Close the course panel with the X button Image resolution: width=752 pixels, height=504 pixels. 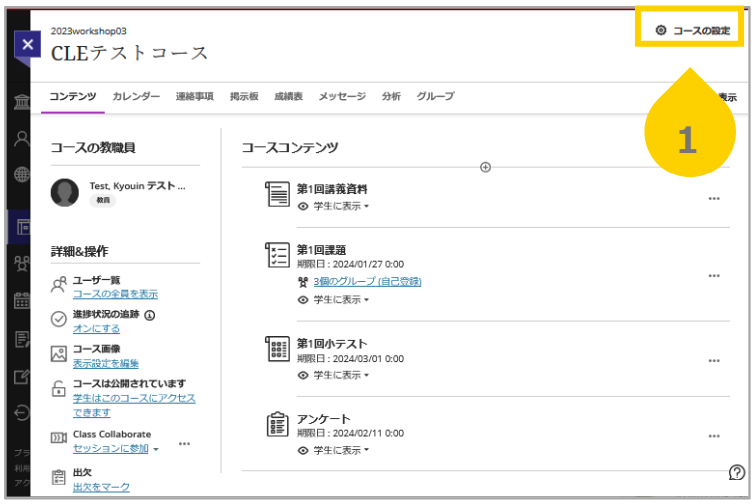pyautogui.click(x=28, y=44)
